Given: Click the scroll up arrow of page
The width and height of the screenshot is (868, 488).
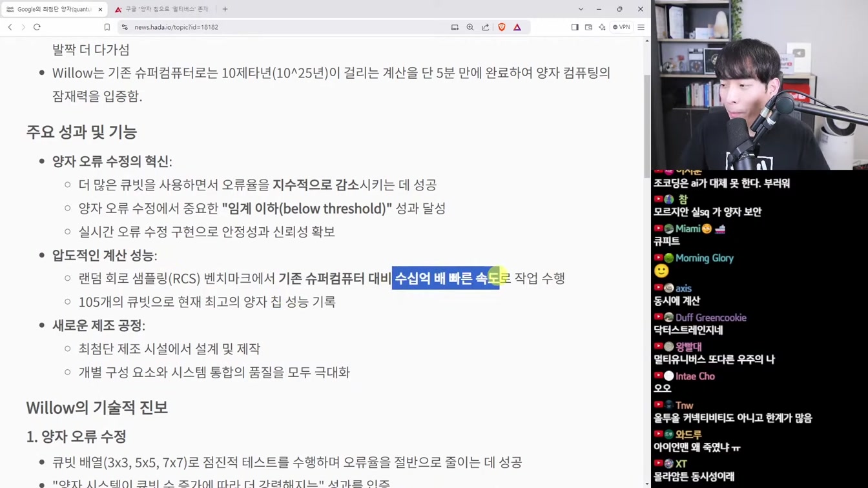Looking at the screenshot, I should (x=647, y=41).
